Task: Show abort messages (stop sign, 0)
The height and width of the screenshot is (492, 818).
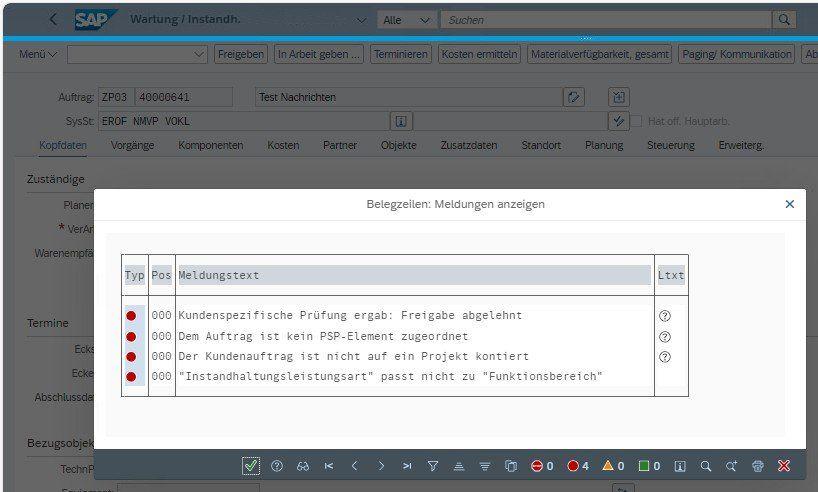Action: (542, 466)
